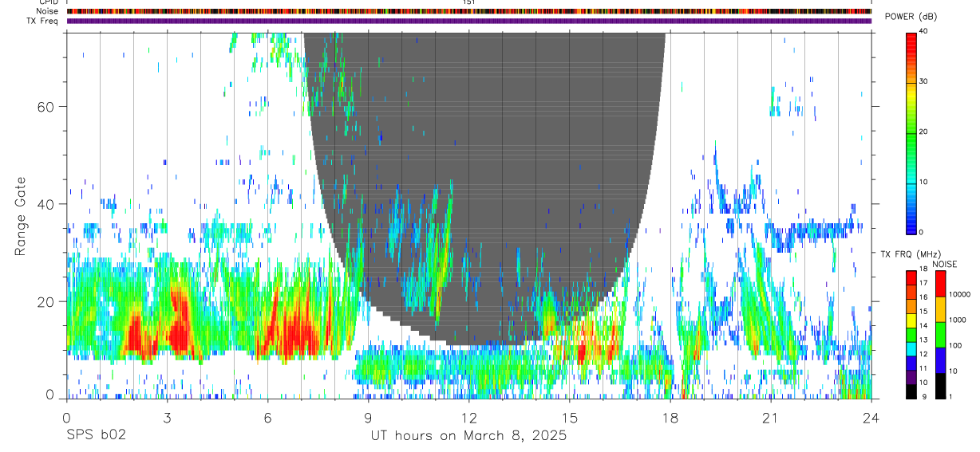Click the '15' label on TX FRQ legend
The image size is (980, 452).
point(922,312)
